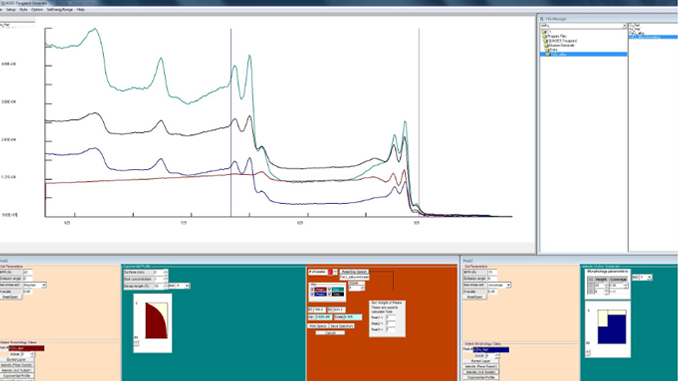Open the Setup menu
Image resolution: width=678 pixels, height=381 pixels.
tap(11, 10)
